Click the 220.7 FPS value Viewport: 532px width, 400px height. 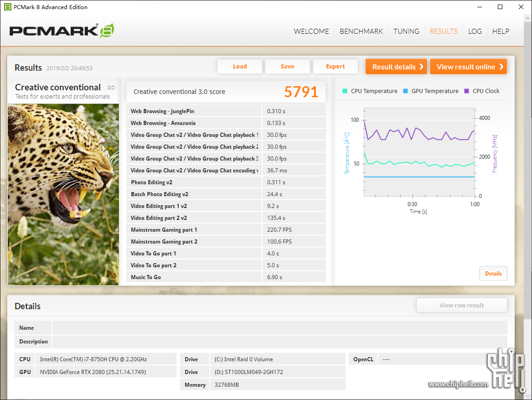point(279,230)
